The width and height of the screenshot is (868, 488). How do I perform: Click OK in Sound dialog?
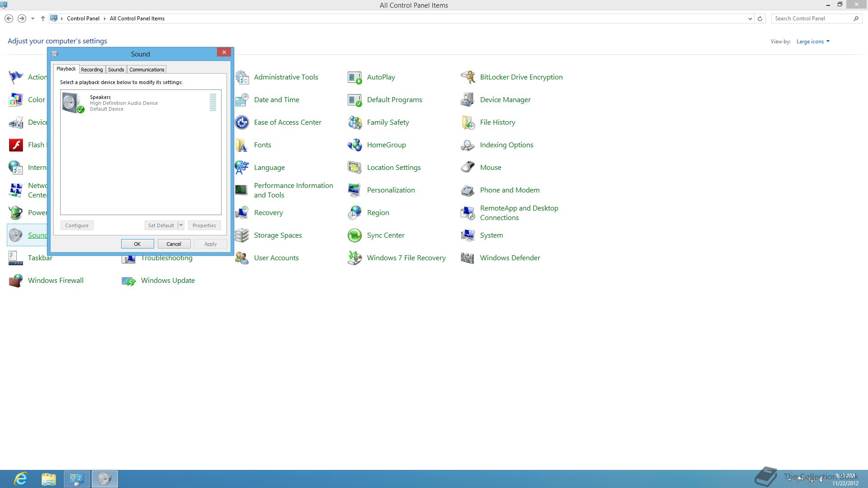pos(137,244)
